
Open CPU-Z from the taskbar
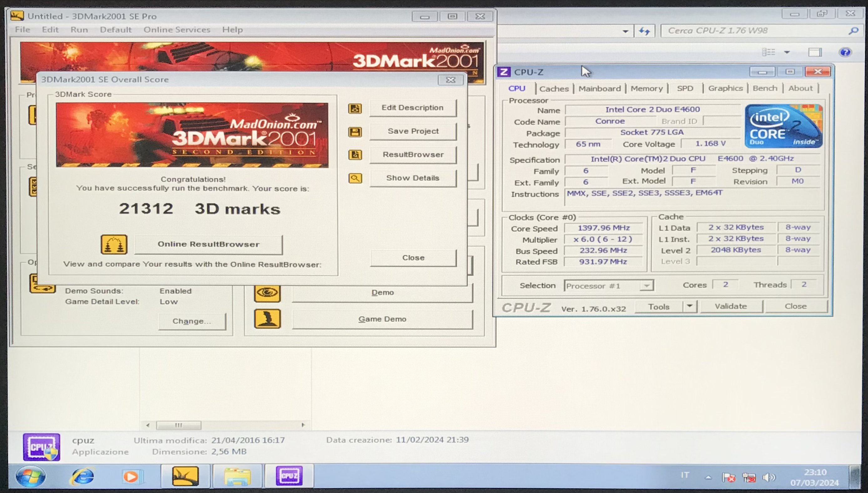pyautogui.click(x=289, y=476)
